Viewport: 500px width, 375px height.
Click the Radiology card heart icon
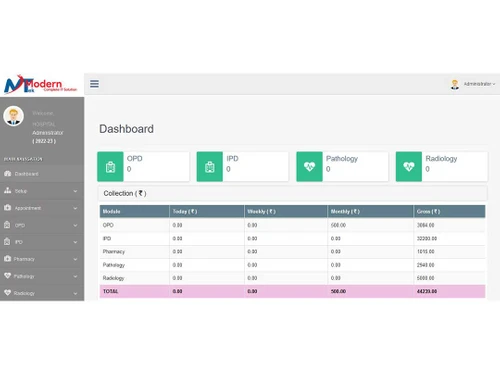(x=409, y=167)
